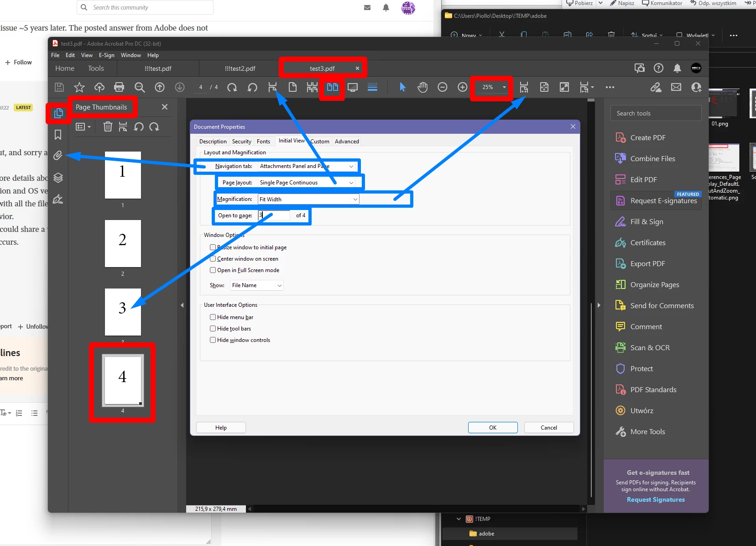756x546 pixels.
Task: Select the Hand pan tool
Action: [422, 87]
